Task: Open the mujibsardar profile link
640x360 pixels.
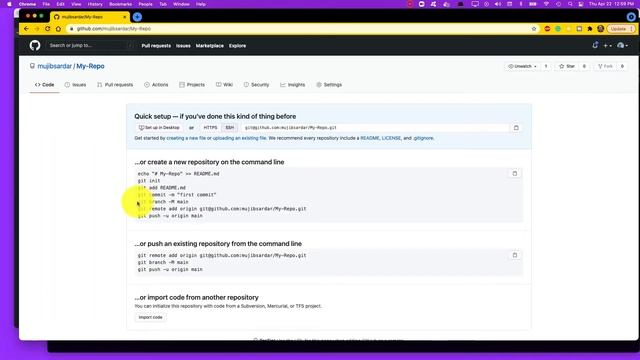Action: click(55, 66)
